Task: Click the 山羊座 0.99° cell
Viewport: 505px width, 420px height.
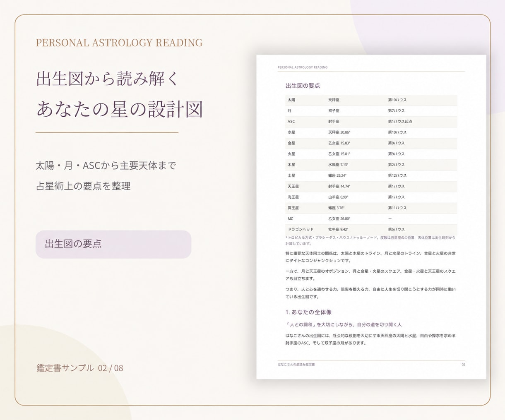Action: tap(338, 197)
